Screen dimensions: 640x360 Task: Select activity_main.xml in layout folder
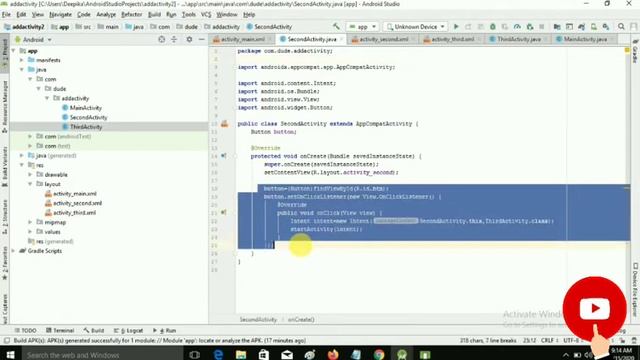75,193
